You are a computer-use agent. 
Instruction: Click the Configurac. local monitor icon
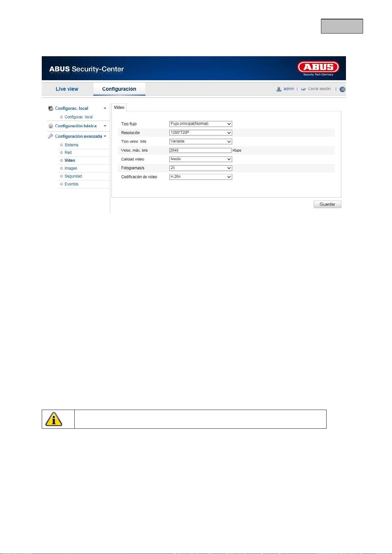tap(51, 108)
